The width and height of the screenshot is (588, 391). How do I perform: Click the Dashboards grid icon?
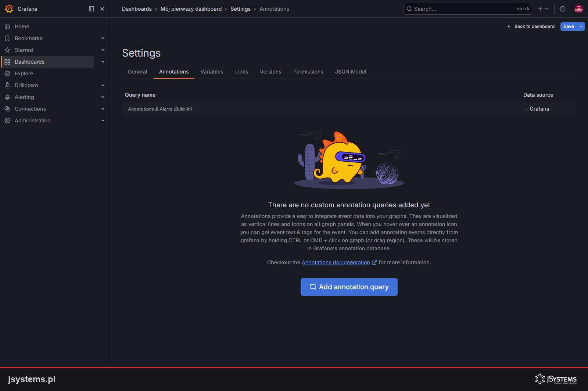tap(7, 62)
